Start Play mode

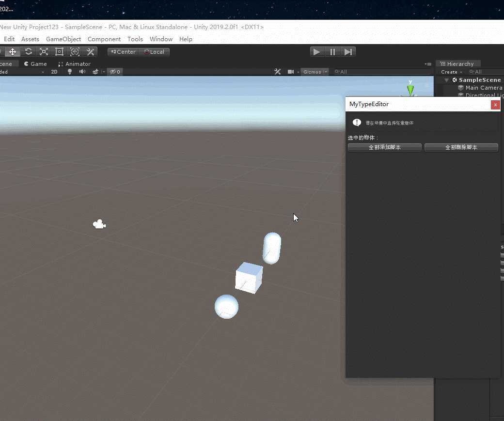[x=316, y=52]
